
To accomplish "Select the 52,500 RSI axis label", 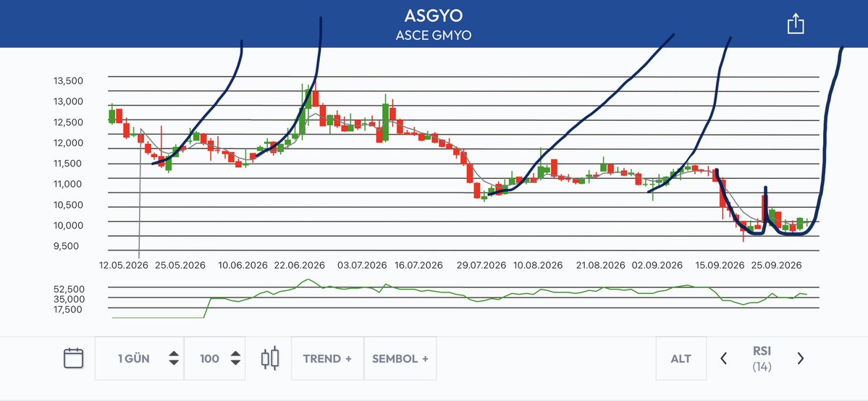I will pyautogui.click(x=69, y=289).
